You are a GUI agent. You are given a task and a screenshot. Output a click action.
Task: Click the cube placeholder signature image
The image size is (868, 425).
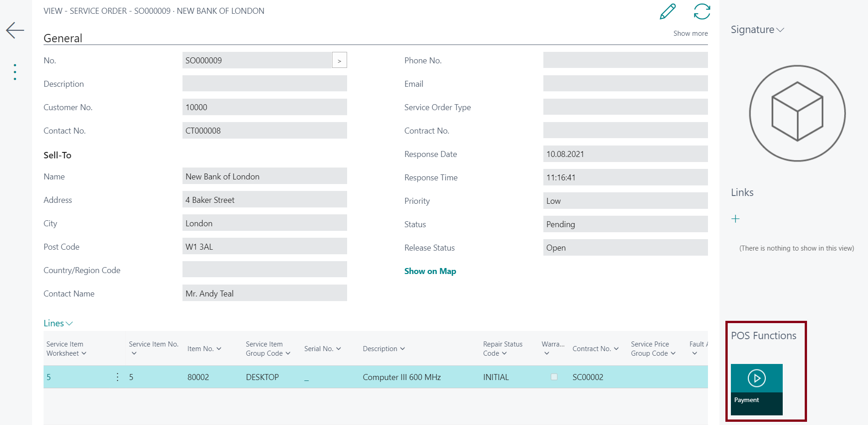click(x=797, y=113)
